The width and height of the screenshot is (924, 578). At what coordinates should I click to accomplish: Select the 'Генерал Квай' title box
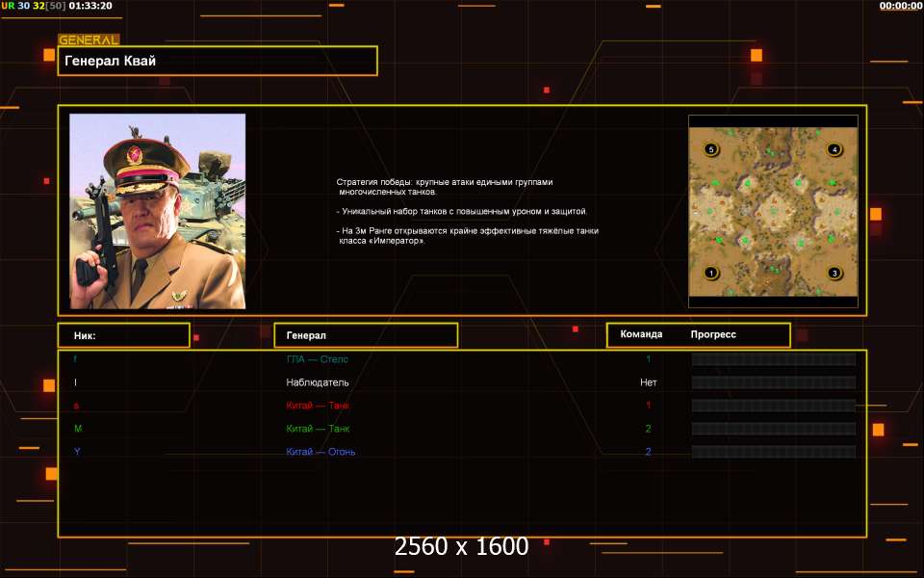tap(218, 61)
